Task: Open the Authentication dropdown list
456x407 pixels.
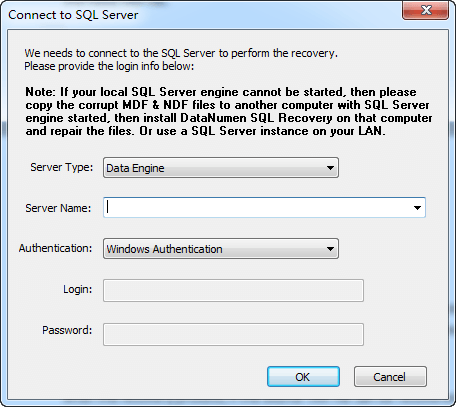Action: (221, 249)
